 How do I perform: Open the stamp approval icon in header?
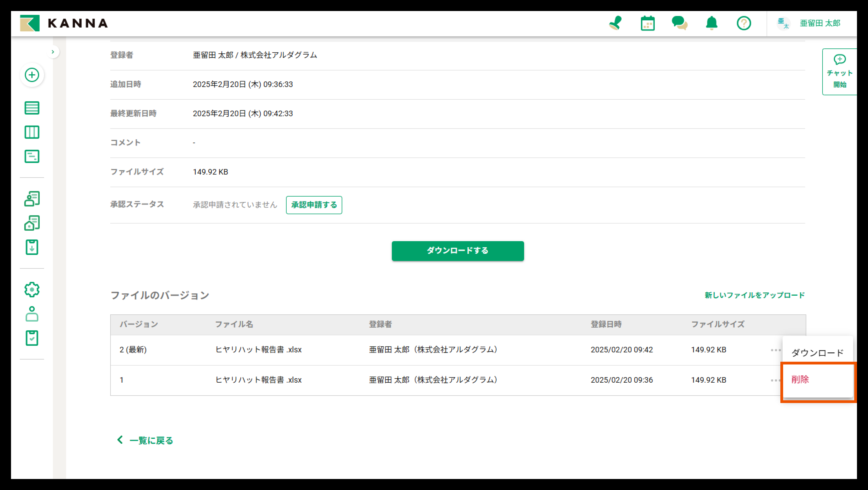tap(615, 23)
